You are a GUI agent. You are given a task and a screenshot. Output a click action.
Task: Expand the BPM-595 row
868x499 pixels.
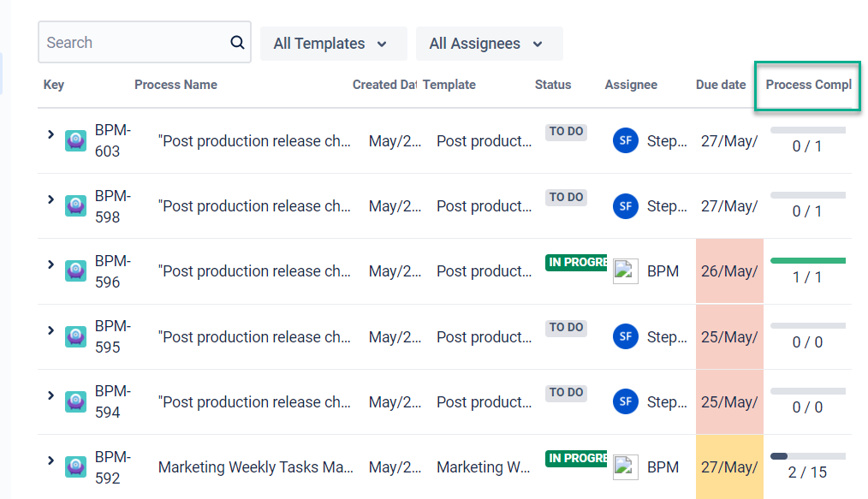pos(51,330)
